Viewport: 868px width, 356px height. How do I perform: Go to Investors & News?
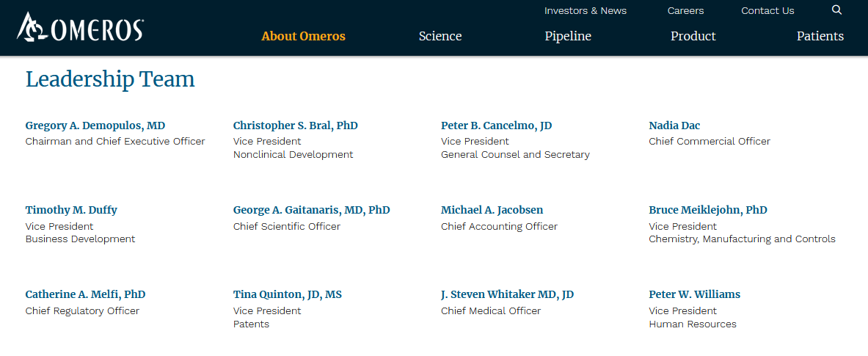[585, 11]
